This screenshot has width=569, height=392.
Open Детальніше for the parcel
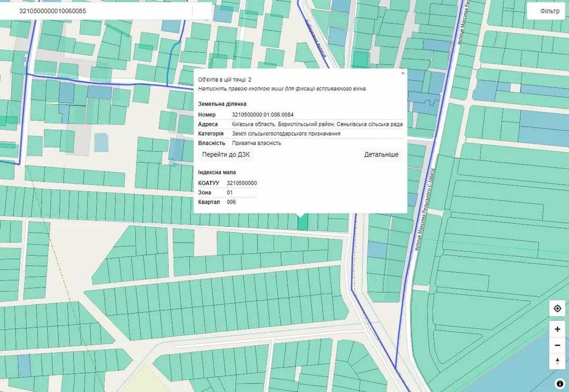[x=381, y=155]
